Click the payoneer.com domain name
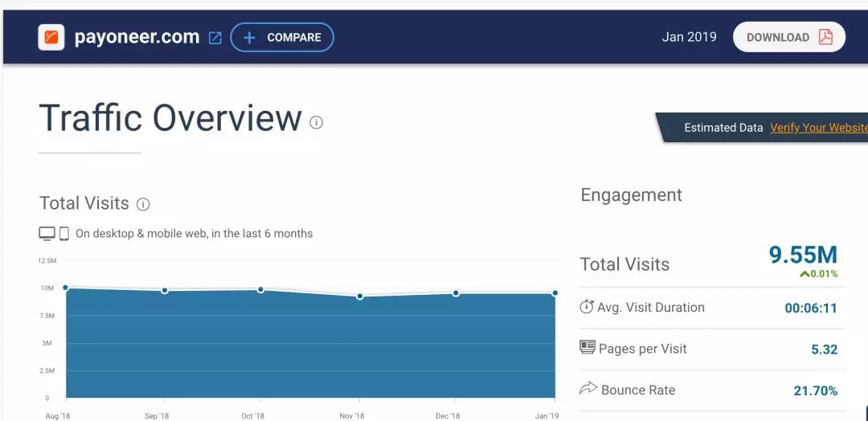The width and height of the screenshot is (868, 421). 137,37
